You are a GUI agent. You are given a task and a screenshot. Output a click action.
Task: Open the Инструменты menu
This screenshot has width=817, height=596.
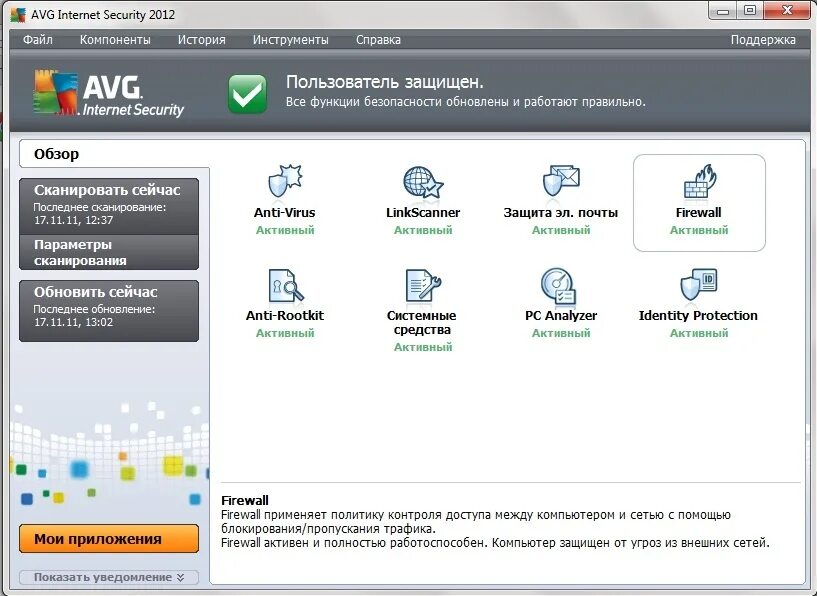pos(291,40)
